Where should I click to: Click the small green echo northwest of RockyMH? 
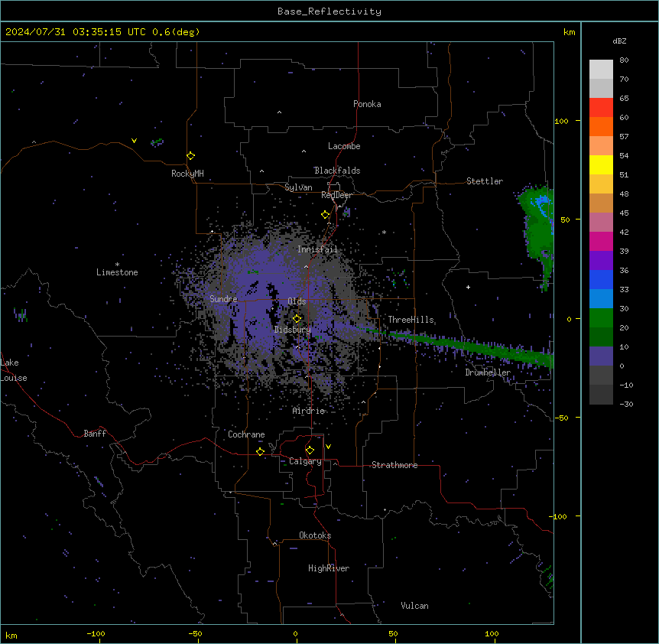157,142
